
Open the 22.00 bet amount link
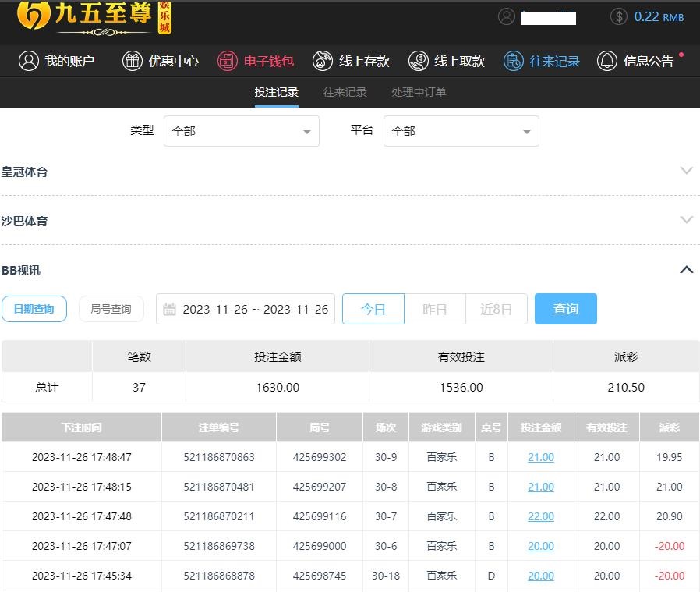(x=541, y=516)
